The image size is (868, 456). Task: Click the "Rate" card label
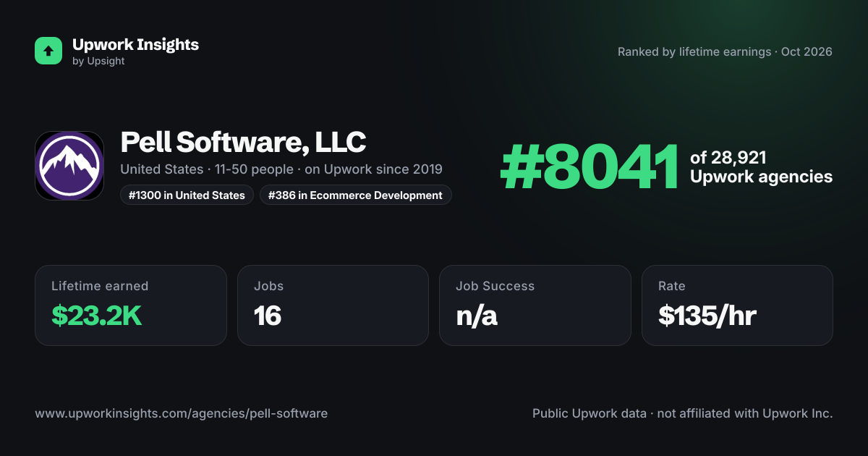[672, 286]
